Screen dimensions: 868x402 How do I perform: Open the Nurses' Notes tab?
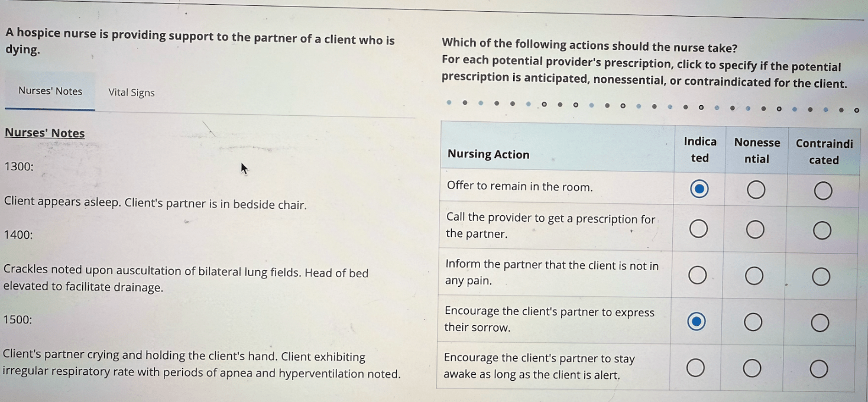click(x=50, y=91)
